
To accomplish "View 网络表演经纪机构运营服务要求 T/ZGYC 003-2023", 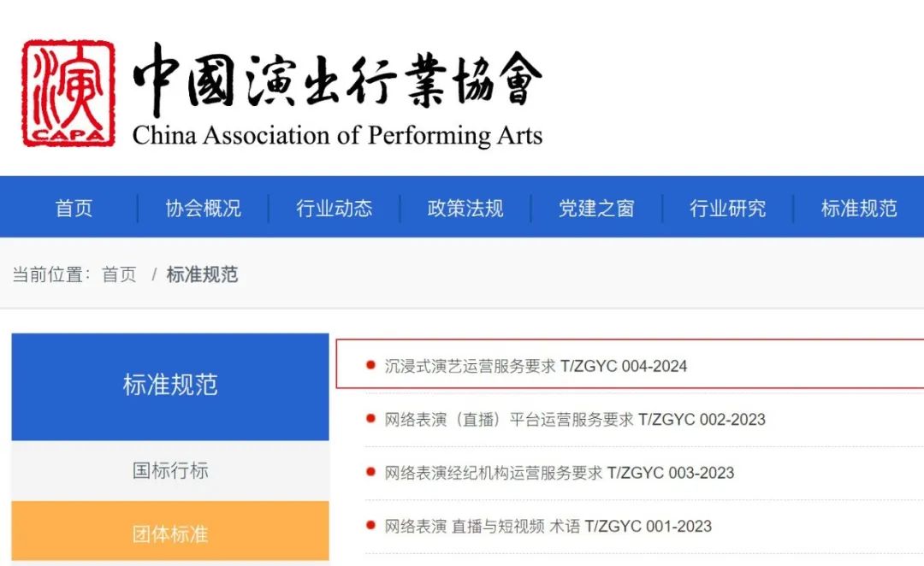I will [559, 473].
